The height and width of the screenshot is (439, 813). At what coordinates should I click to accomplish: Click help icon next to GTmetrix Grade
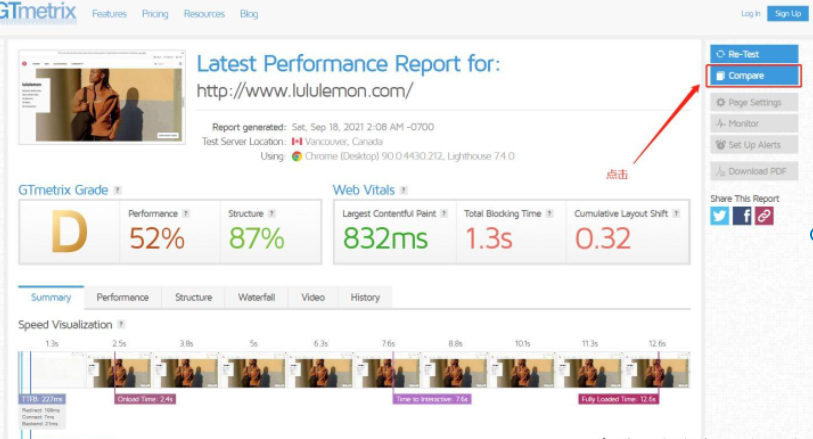coord(118,190)
